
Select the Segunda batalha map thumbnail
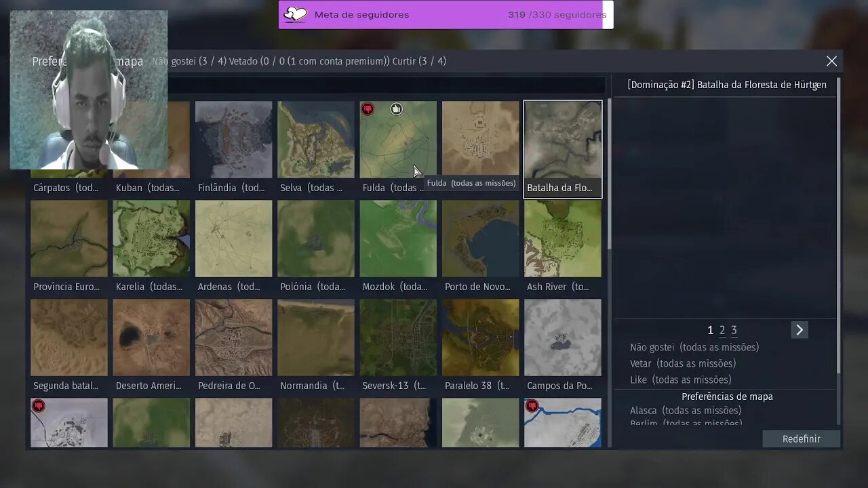(69, 338)
